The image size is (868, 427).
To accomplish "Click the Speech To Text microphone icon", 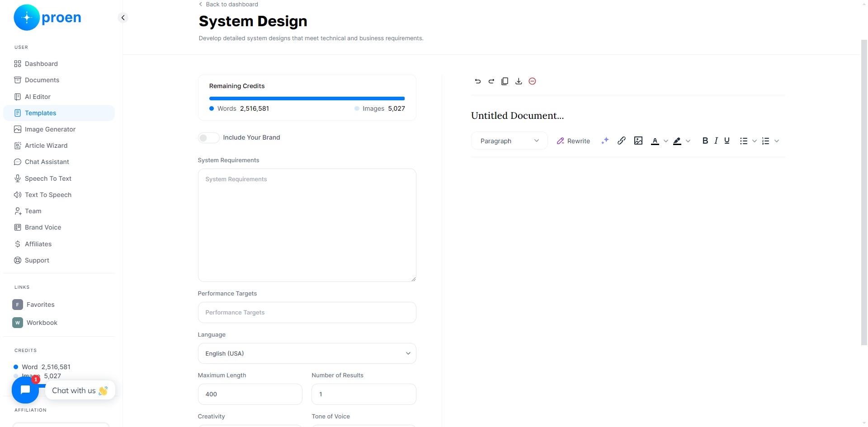I will pos(18,178).
